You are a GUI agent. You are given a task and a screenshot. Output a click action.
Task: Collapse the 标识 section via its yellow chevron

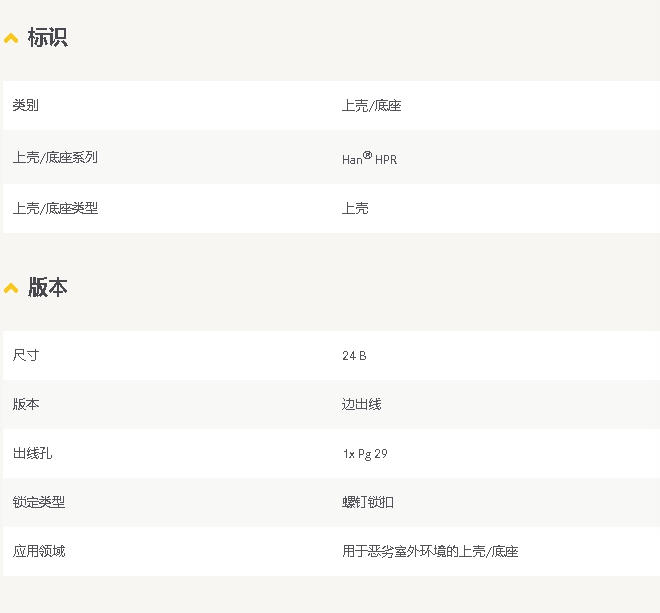tap(11, 39)
